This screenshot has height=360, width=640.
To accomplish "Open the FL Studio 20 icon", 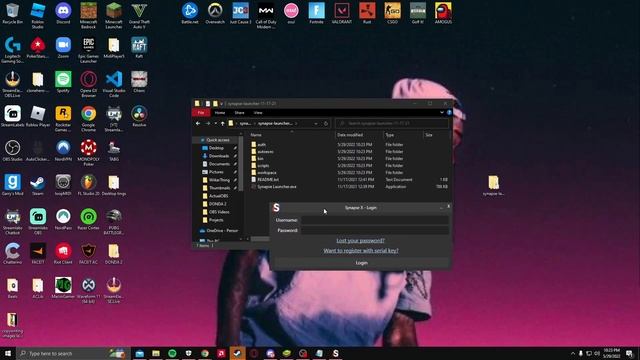I will tap(88, 185).
